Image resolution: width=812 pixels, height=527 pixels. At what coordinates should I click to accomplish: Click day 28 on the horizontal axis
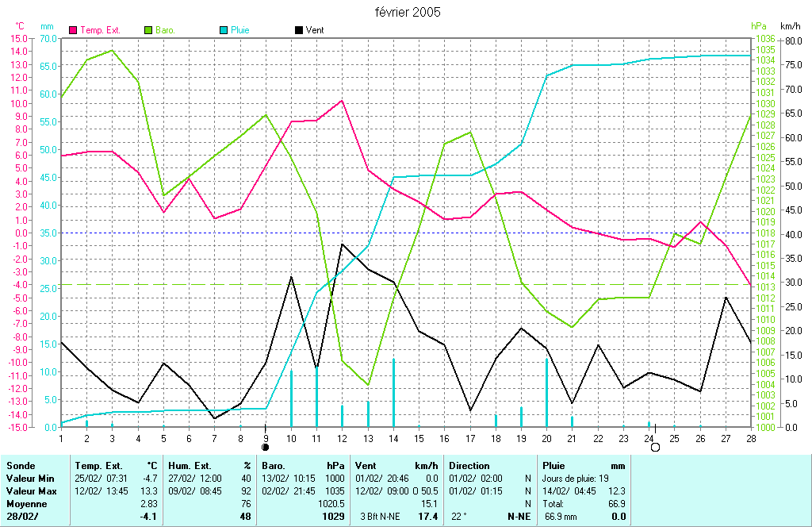750,437
